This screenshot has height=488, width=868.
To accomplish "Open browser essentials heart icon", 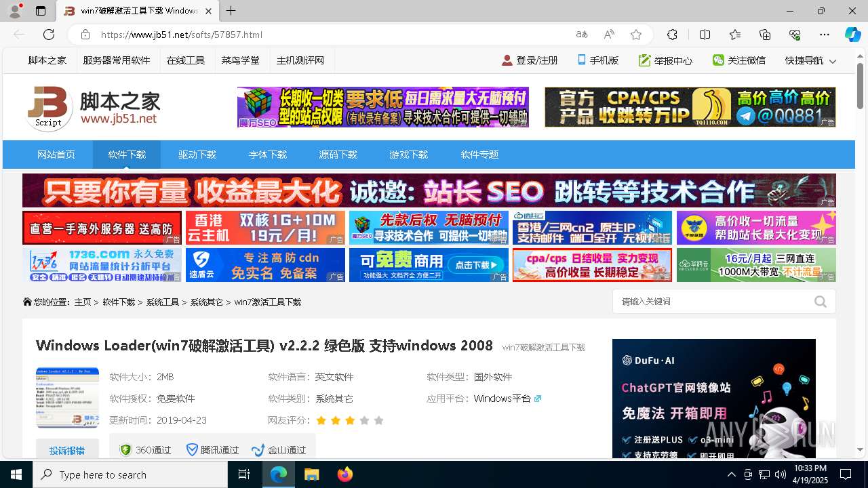I will pos(795,35).
